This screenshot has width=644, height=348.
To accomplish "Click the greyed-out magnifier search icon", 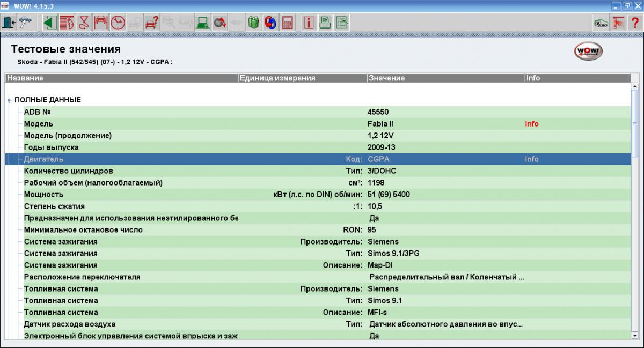I will tap(169, 23).
